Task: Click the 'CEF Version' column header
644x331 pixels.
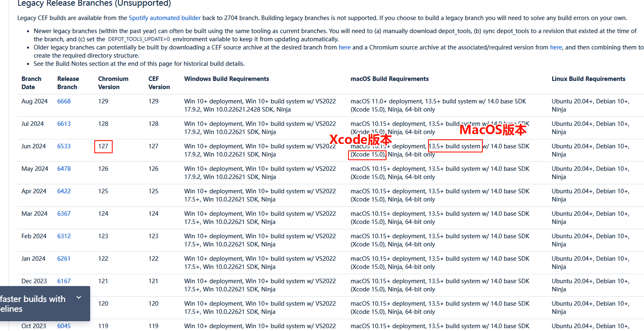Action: (159, 83)
